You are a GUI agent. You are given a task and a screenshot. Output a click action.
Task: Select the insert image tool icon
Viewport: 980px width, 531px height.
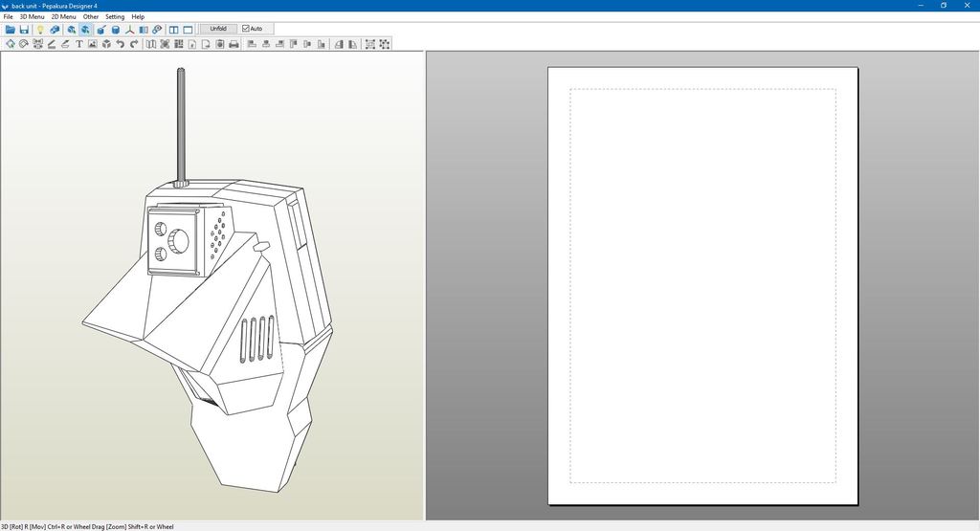click(x=93, y=44)
